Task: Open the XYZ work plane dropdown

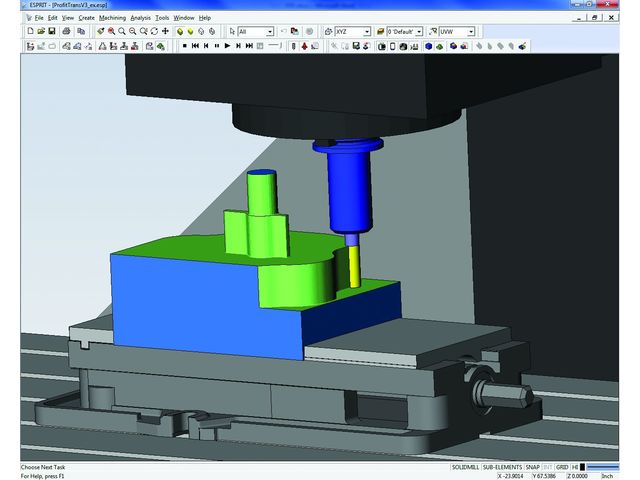Action: click(x=367, y=32)
